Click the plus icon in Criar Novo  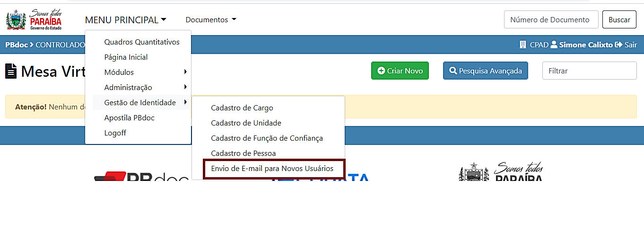click(x=381, y=71)
